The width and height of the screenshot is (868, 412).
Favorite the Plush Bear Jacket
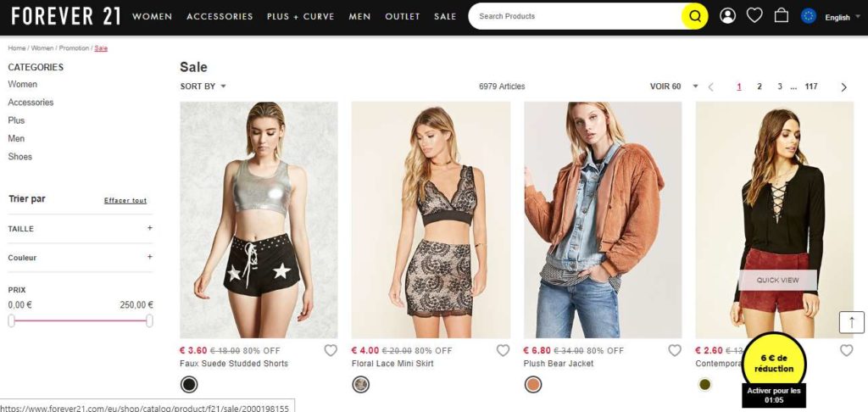coord(675,350)
